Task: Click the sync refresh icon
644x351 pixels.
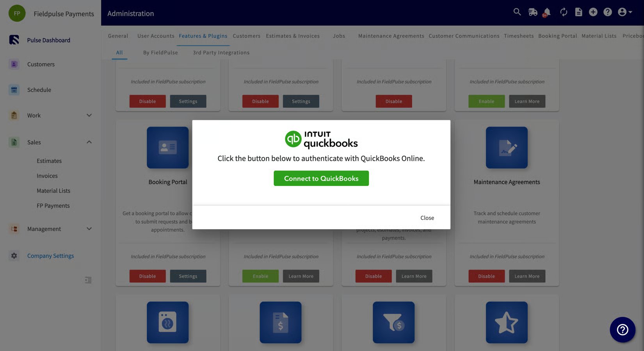Action: coord(564,12)
